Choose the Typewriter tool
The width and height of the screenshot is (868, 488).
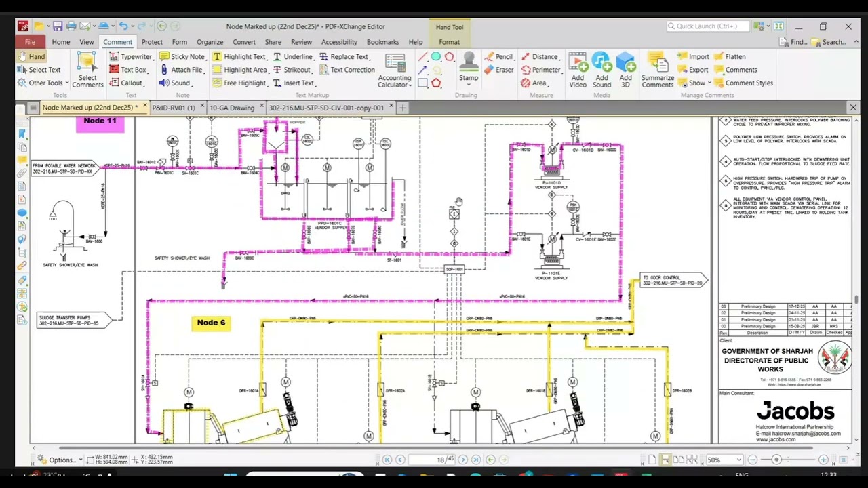[x=130, y=57]
